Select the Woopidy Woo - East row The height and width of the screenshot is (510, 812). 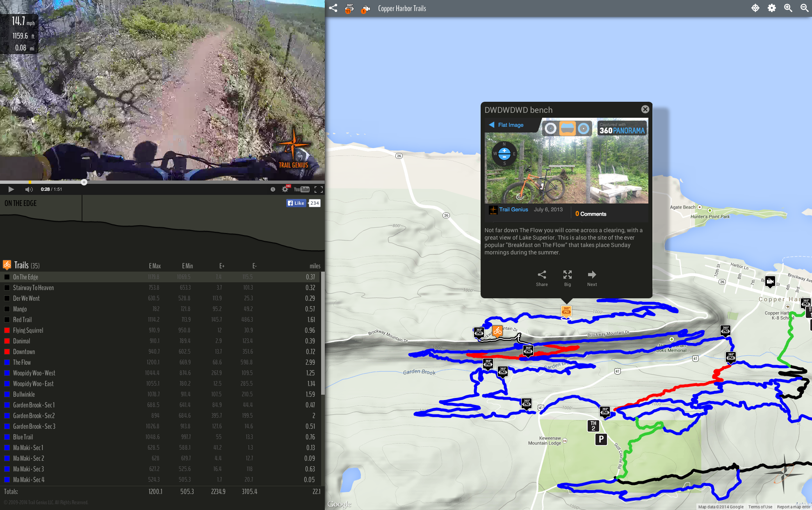160,384
